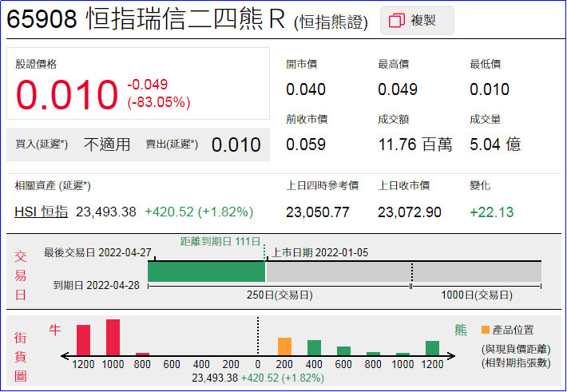The height and width of the screenshot is (392, 567).
Task: Click the 開市價 value 0.040
Action: (306, 89)
